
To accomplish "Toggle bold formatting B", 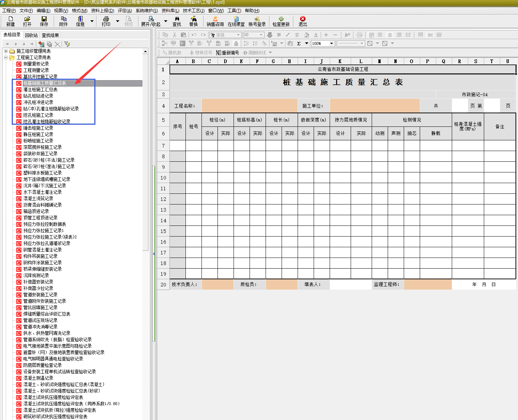I will pos(279,35).
